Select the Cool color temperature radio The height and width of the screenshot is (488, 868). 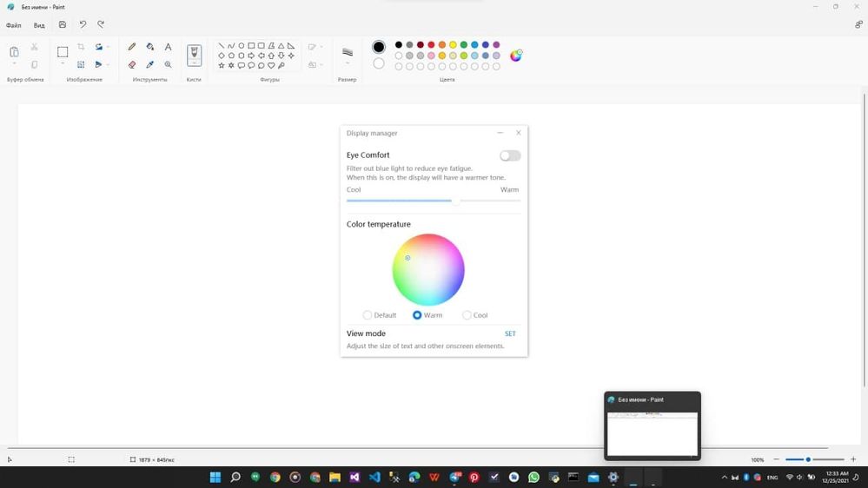pos(467,315)
